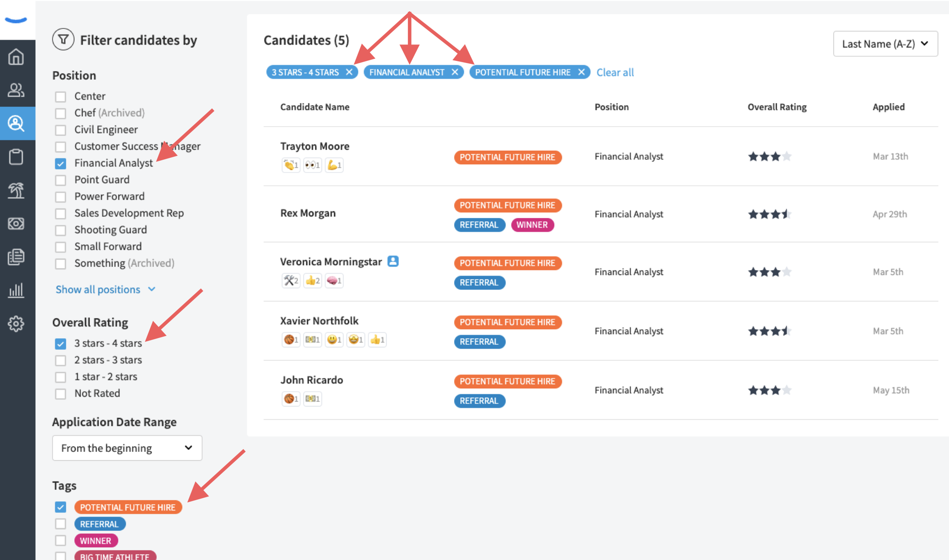Open the palm tree time-off icon
The width and height of the screenshot is (949, 560).
coord(16,190)
